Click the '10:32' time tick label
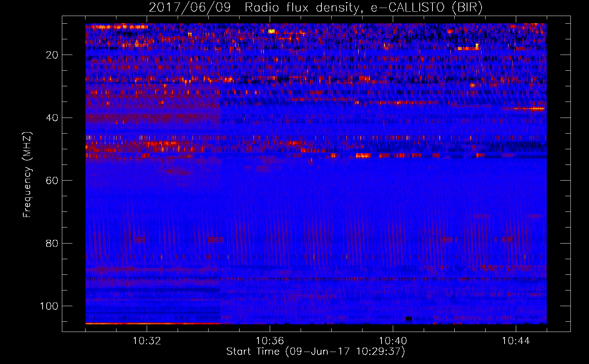The image size is (589, 364). tap(147, 341)
